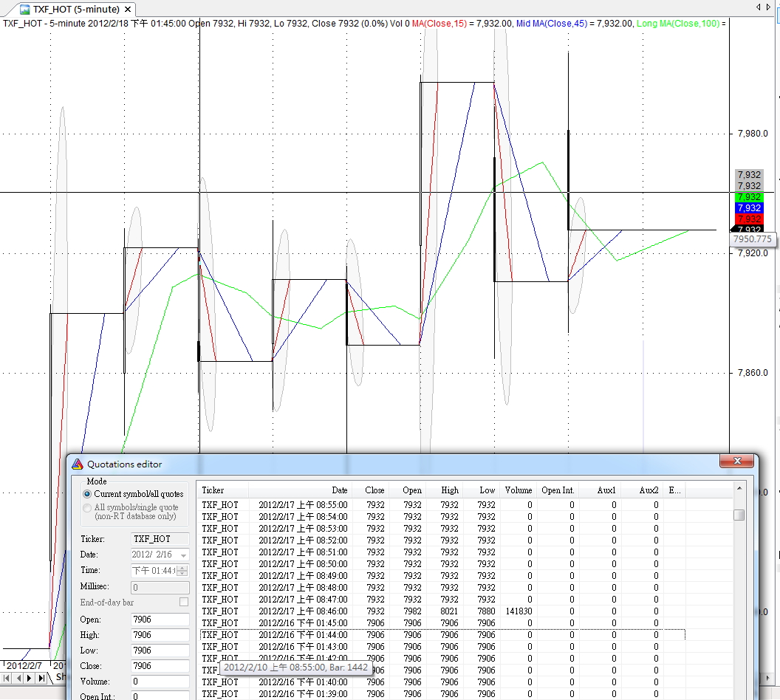780x700 pixels.
Task: Move the quotes list scrollbar thumb
Action: (x=739, y=515)
